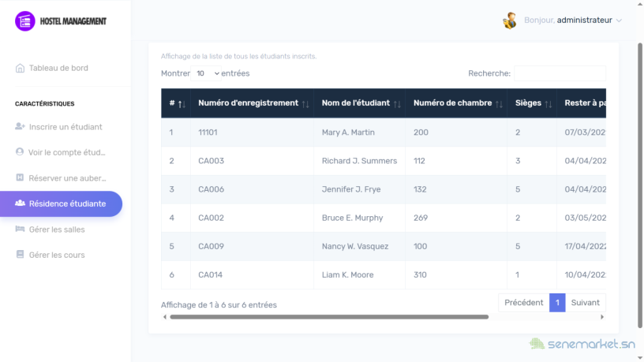Click the Réserver une auberge building icon
644x362 pixels.
click(x=20, y=177)
